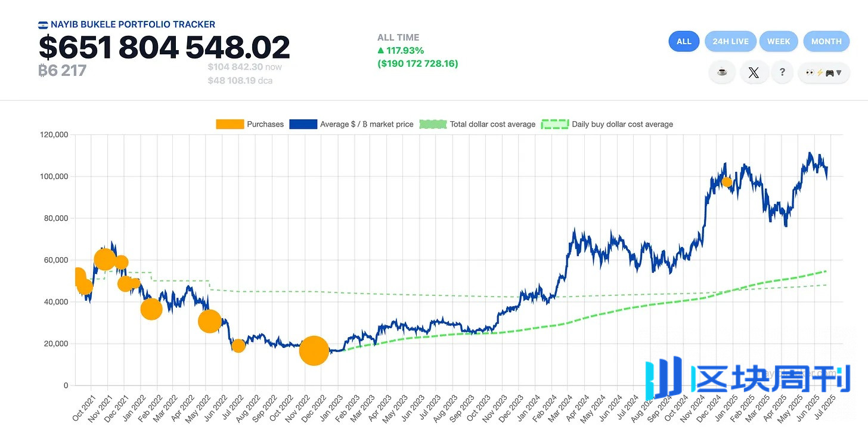Click the El Salvador flag icon
868x432 pixels.
[x=43, y=25]
